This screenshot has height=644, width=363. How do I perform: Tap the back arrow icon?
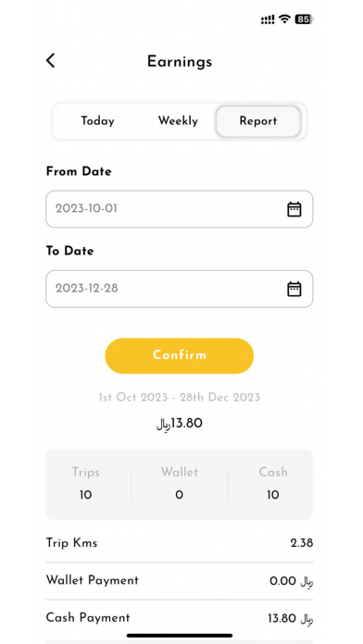tap(50, 61)
